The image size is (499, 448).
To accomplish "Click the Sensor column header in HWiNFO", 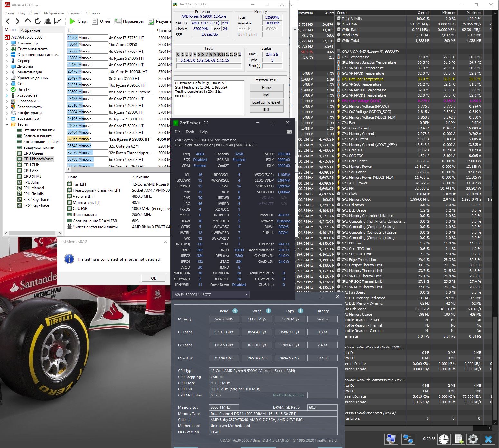I will (371, 13).
